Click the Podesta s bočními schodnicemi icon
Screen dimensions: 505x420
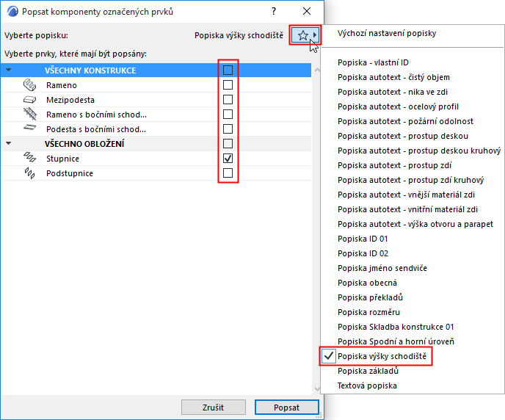[x=30, y=129]
